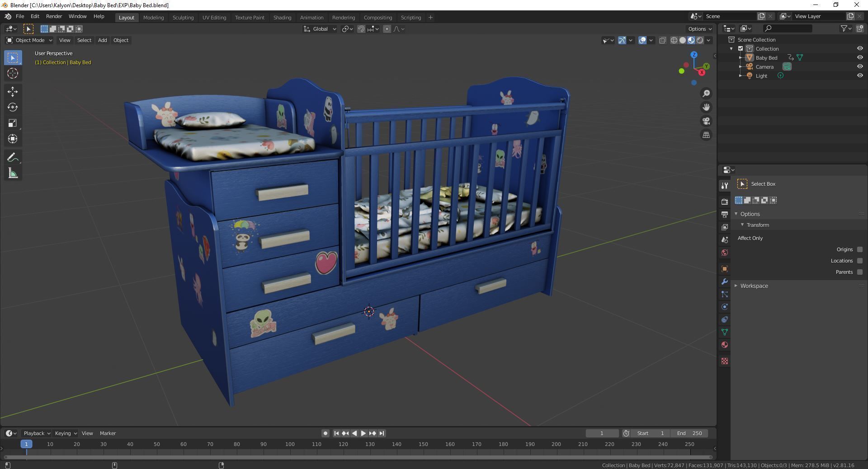Open the View Layer properties tab
Screen dimensions: 868x469
[x=725, y=227]
